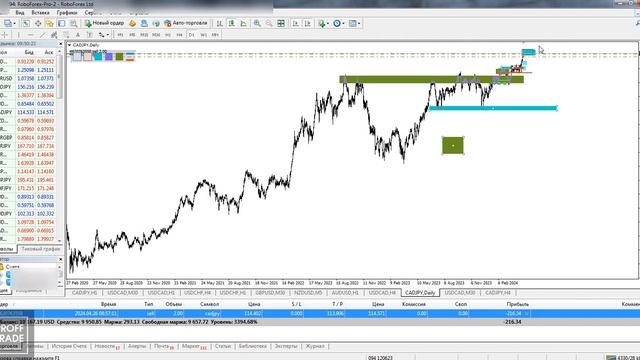Open the New Chart toolbar icon
Image resolution: width=640 pixels, height=360 pixels.
click(x=7, y=24)
